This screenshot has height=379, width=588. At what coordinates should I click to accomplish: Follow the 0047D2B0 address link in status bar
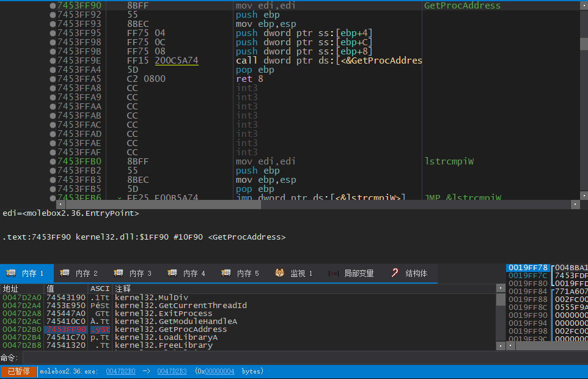120,371
